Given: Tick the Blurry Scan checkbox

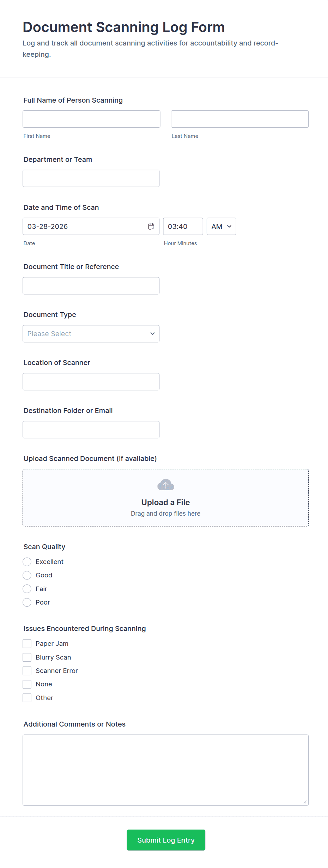Looking at the screenshot, I should pos(27,657).
